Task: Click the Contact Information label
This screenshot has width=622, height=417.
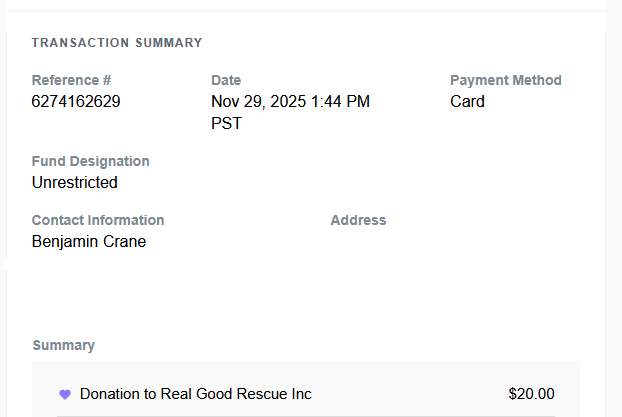Action: (98, 220)
